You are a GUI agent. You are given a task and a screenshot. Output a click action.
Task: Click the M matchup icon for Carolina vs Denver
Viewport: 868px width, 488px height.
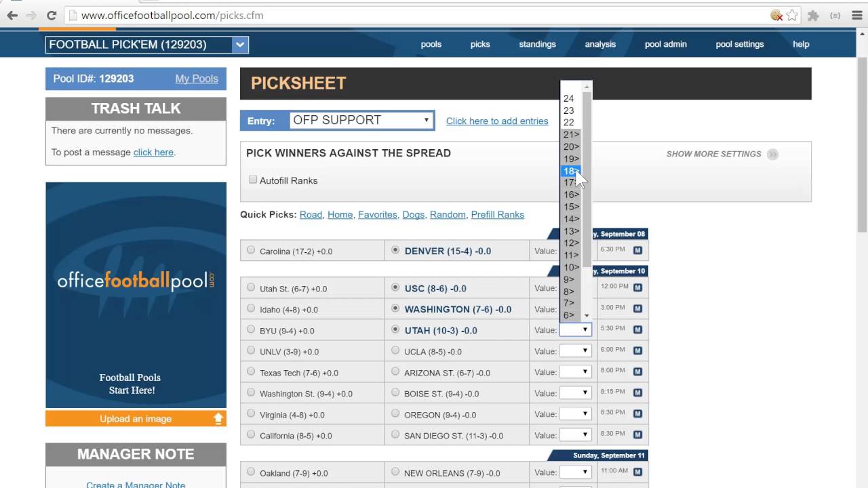(x=637, y=250)
